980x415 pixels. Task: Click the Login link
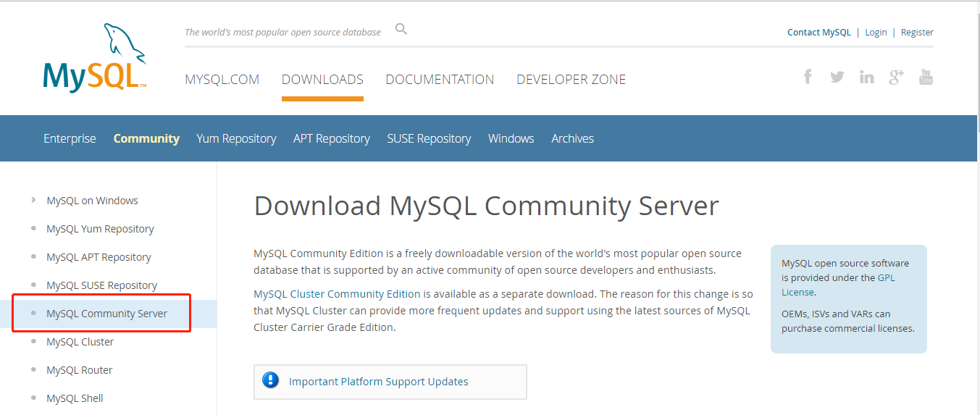point(876,32)
